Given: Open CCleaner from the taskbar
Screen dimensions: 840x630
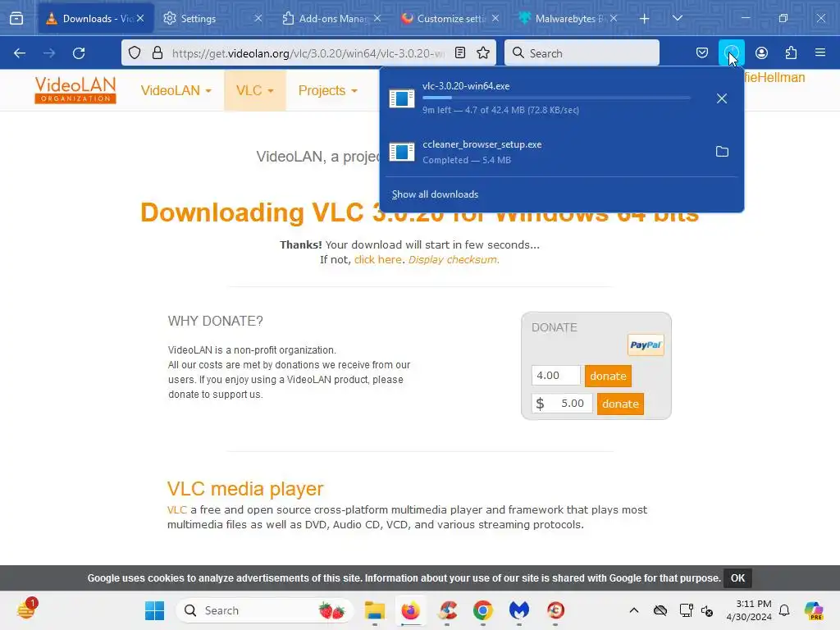Looking at the screenshot, I should click(447, 610).
